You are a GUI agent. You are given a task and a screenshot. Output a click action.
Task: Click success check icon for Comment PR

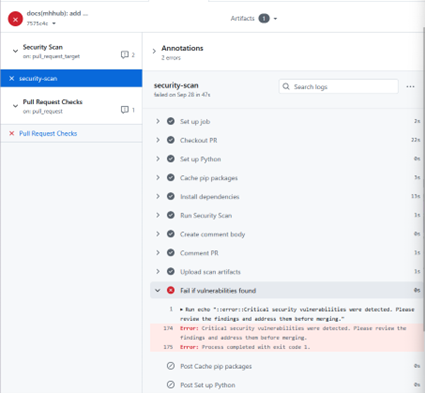171,253
